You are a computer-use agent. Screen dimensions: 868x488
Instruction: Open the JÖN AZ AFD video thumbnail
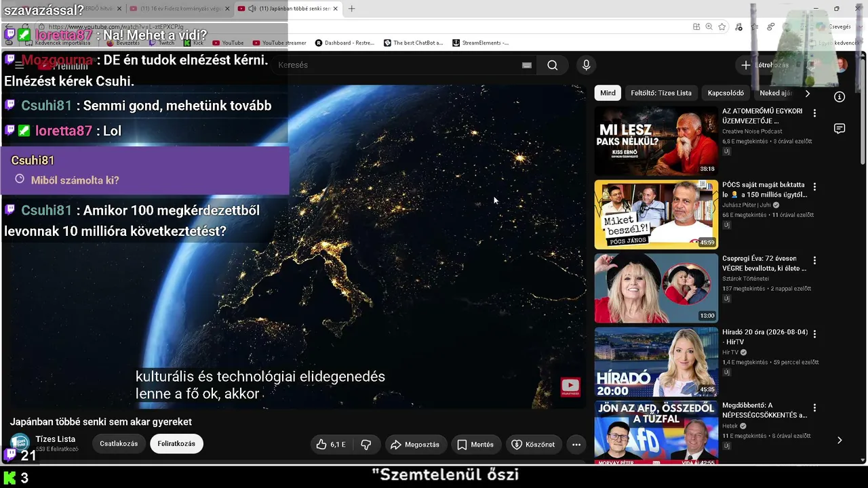656,433
